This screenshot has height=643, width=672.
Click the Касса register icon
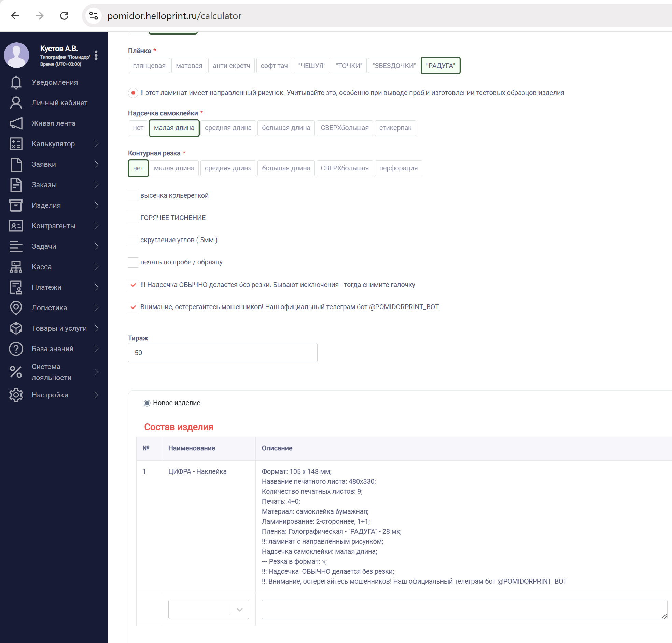(16, 266)
